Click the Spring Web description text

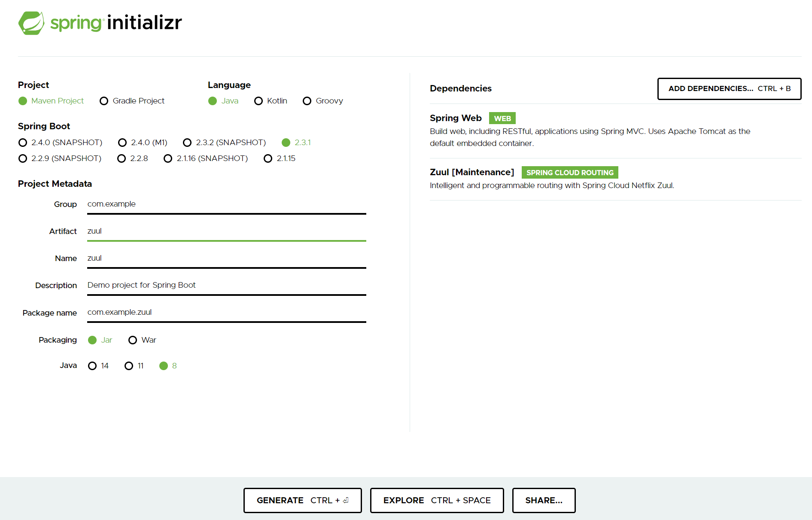(590, 137)
